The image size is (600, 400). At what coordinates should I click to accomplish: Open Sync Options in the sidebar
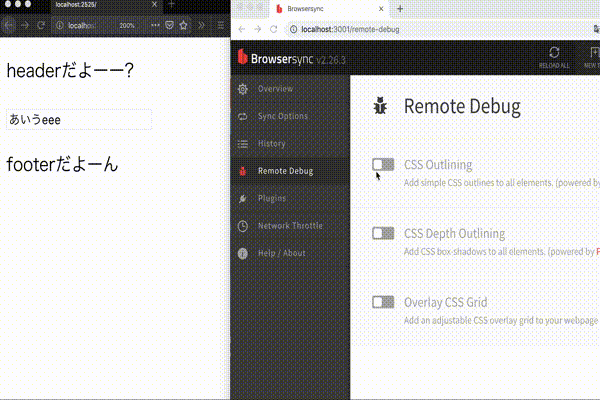(290, 116)
